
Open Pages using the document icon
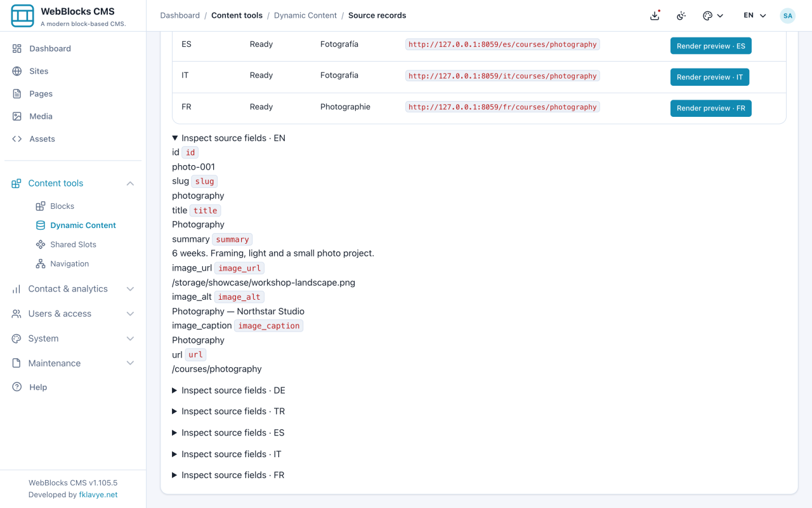pyautogui.click(x=17, y=93)
